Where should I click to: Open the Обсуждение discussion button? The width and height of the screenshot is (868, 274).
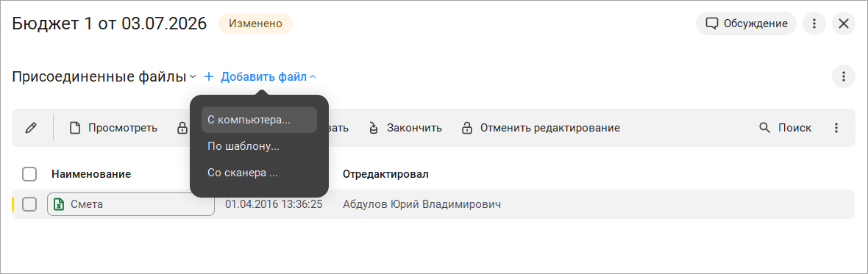point(746,24)
